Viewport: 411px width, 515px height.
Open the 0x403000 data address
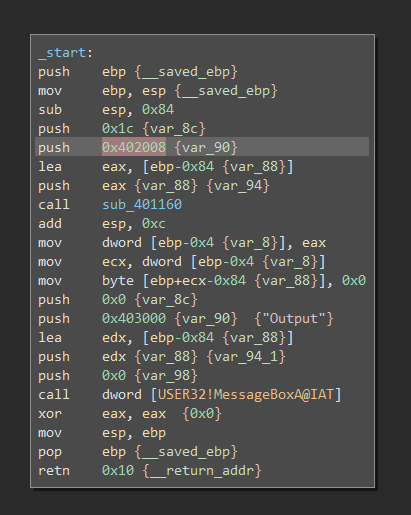pyautogui.click(x=134, y=318)
